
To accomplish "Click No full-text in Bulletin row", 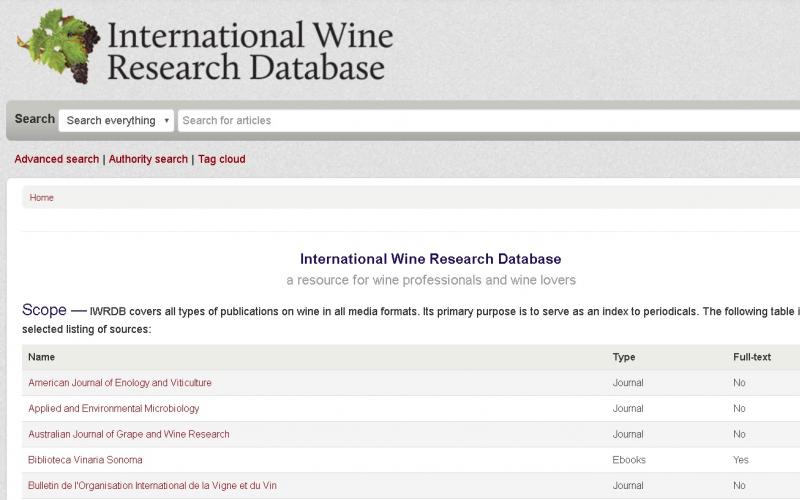I will 739,486.
